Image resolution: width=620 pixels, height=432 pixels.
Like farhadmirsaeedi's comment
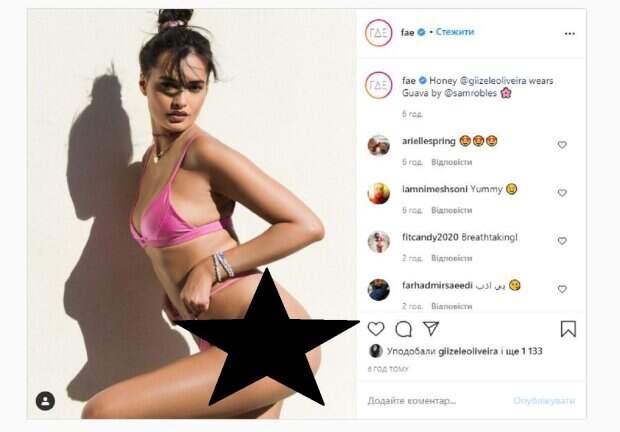562,289
